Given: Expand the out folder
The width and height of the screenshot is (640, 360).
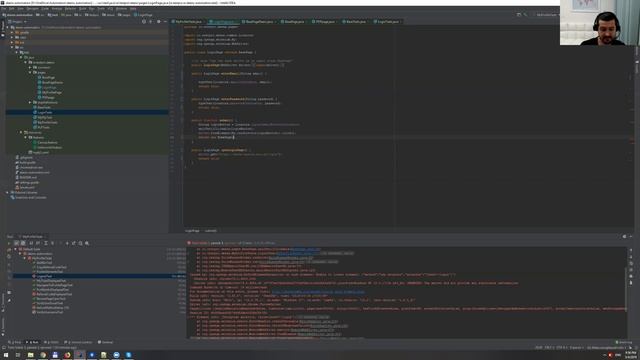Looking at the screenshot, I should point(12,42).
